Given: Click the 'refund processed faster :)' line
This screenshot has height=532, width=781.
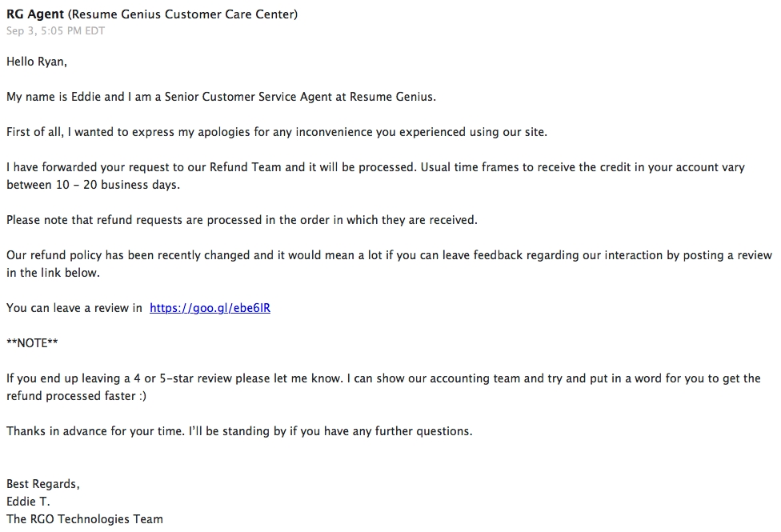Looking at the screenshot, I should click(x=76, y=396).
